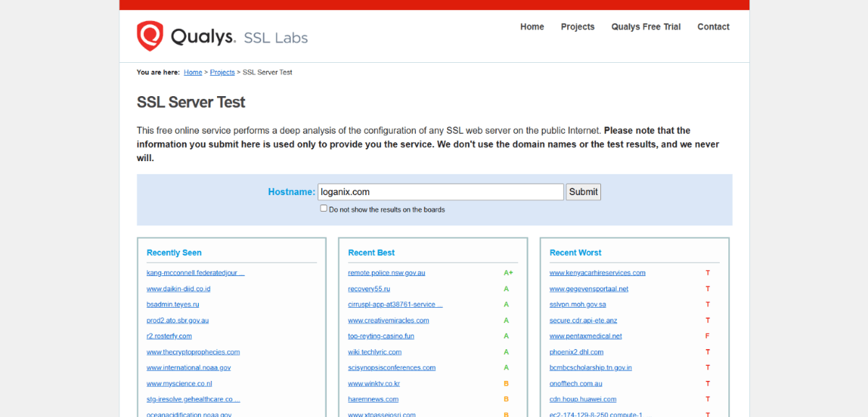Click the SSL Server Test page heading
Image resolution: width=868 pixels, height=417 pixels.
tap(191, 103)
